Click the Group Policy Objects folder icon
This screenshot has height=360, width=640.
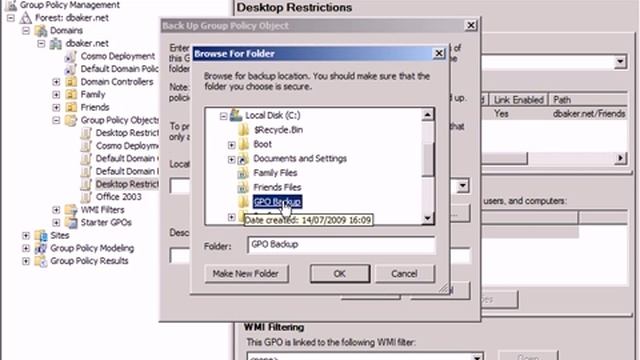tap(71, 120)
